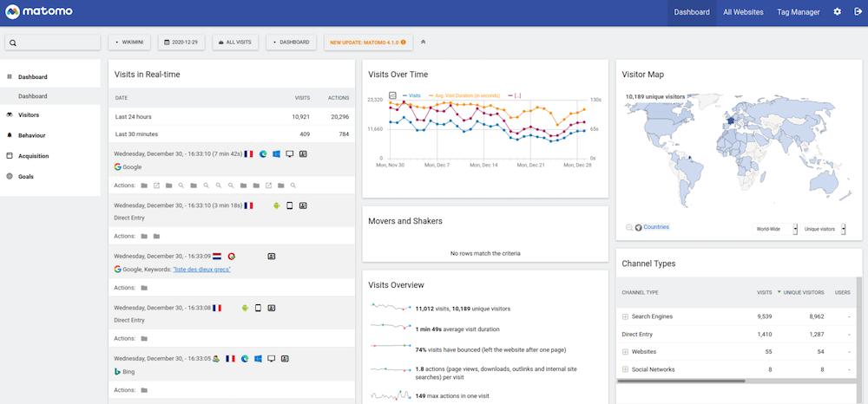
Task: Open the visitor profile icon of the 7 min 42s visit
Action: (x=303, y=154)
